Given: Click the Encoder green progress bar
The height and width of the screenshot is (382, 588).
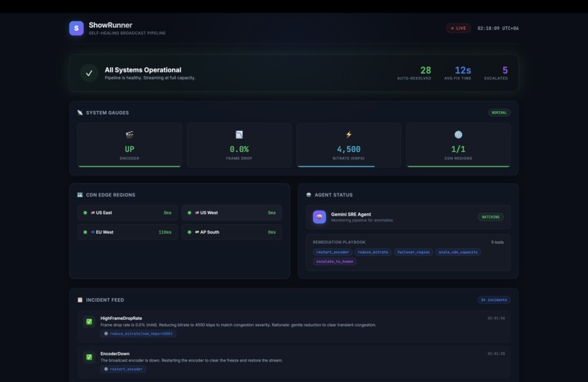Looking at the screenshot, I should 129,166.
